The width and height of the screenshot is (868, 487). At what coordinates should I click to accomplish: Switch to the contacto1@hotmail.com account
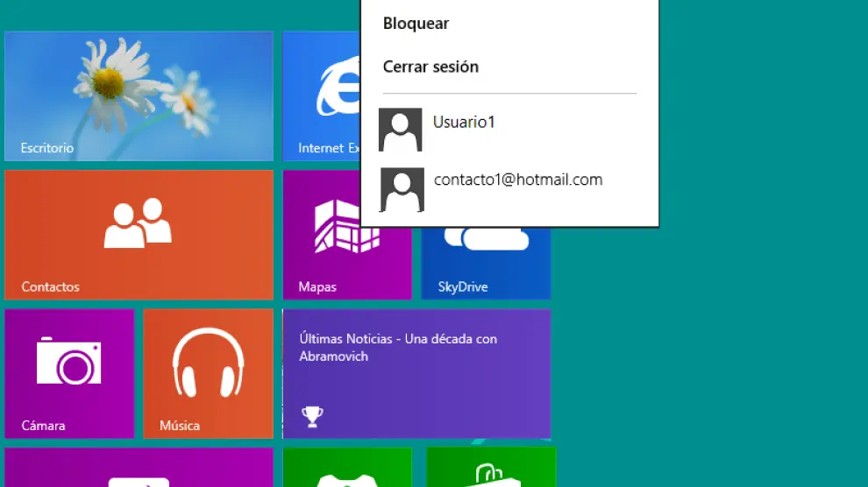(518, 180)
